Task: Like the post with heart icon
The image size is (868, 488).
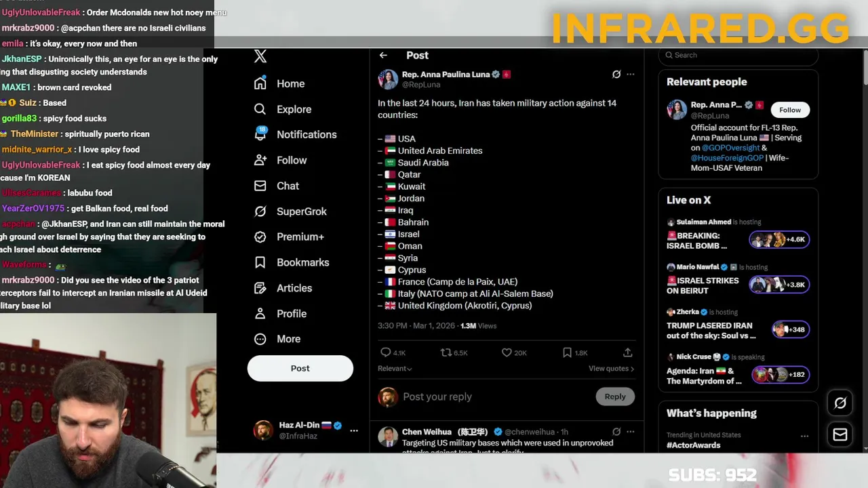Action: click(x=507, y=352)
